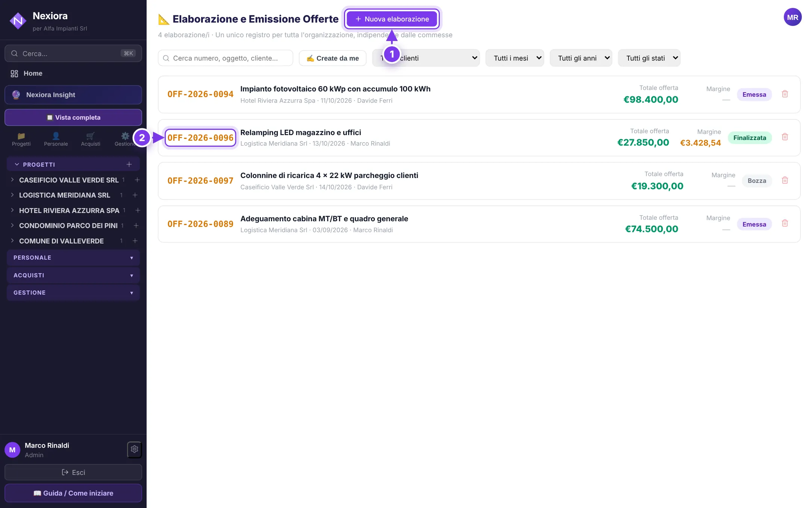Viewport: 812px width, 508px height.
Task: Expand LOGISTICA MERIDIANA SRL tree node
Action: [x=12, y=195]
